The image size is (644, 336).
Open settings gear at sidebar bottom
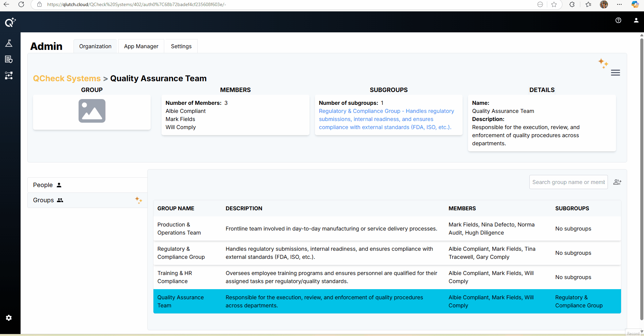click(x=9, y=318)
